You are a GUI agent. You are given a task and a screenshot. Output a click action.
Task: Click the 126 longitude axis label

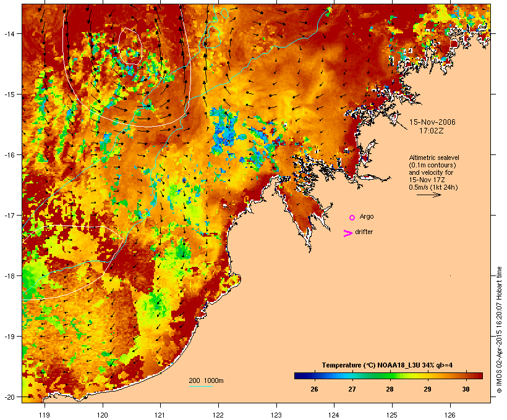(449, 415)
